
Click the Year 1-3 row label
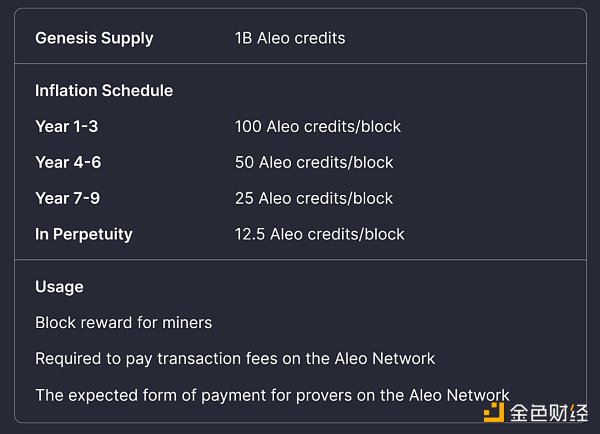point(67,126)
